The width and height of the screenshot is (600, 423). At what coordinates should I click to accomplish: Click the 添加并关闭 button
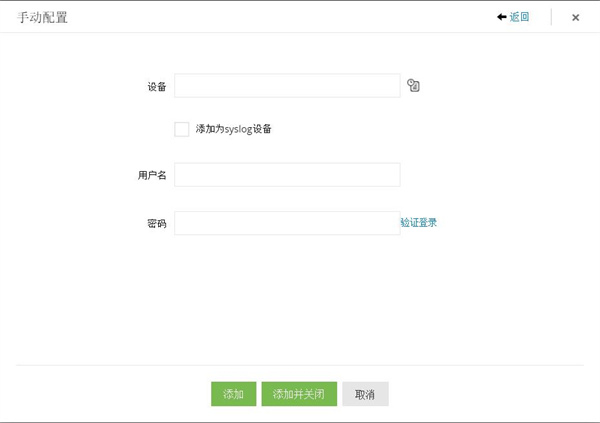click(299, 394)
